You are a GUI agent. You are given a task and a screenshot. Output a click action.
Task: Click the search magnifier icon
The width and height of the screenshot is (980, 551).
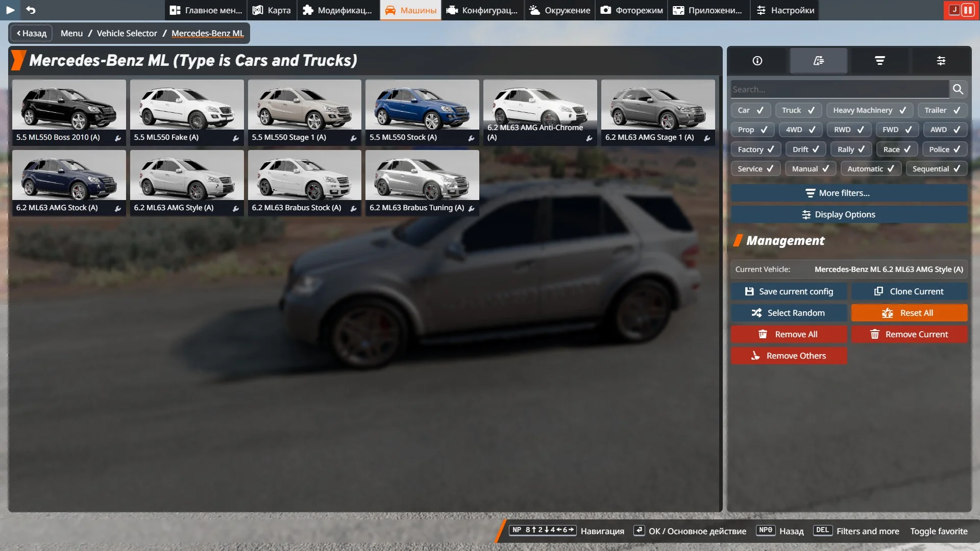click(958, 89)
